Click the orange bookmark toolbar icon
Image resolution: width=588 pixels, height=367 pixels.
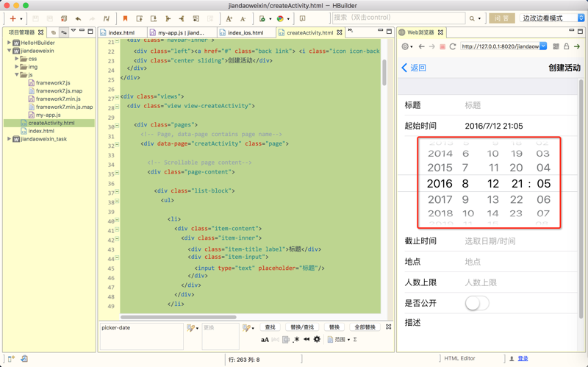pyautogui.click(x=125, y=18)
